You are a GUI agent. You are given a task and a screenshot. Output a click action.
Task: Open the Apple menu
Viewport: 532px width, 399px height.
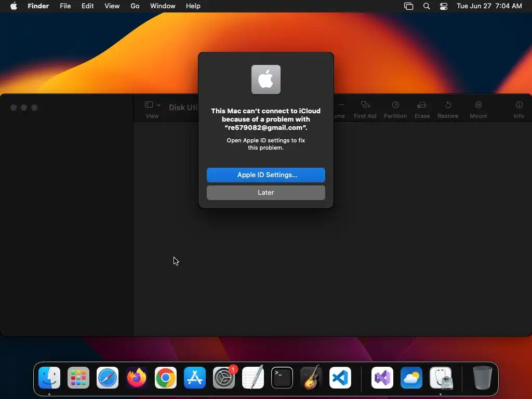click(14, 6)
